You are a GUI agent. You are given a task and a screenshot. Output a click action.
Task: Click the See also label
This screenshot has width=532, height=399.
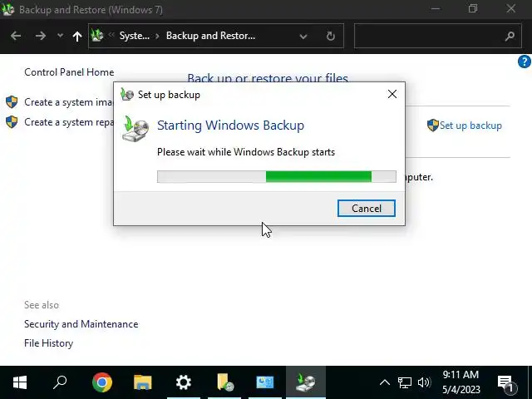click(42, 305)
